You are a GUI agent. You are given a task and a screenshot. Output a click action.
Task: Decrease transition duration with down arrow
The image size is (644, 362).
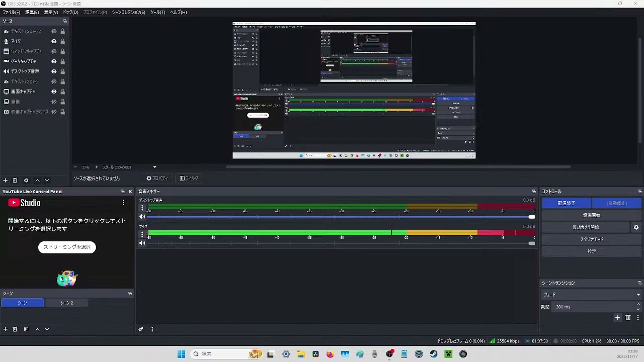pos(638,309)
